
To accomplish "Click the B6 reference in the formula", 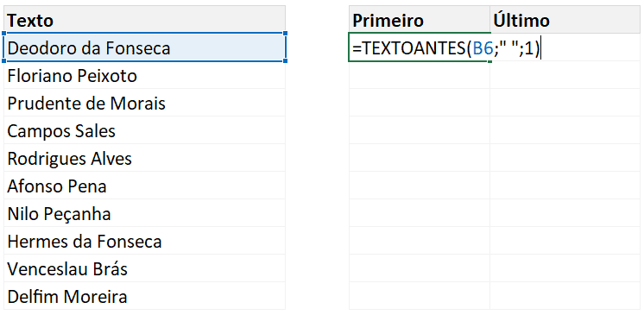I will tap(483, 48).
